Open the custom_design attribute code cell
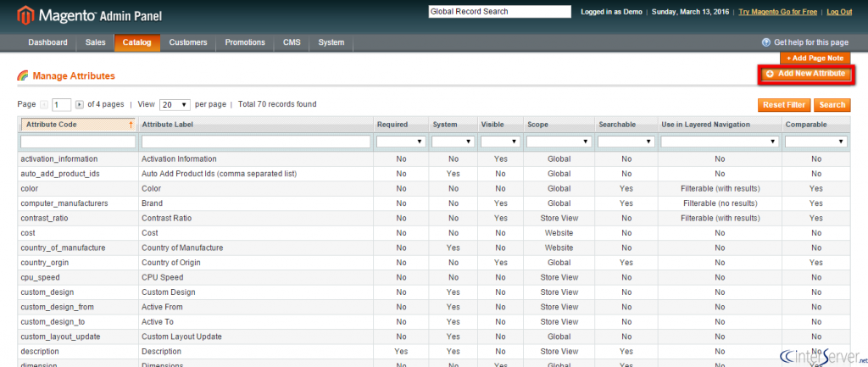The height and width of the screenshot is (367, 868). click(x=78, y=292)
